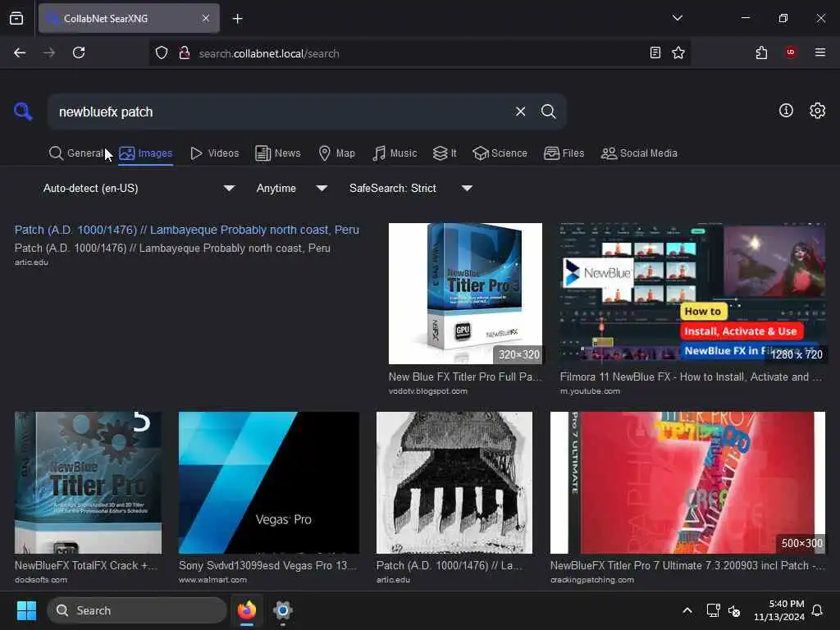The width and height of the screenshot is (840, 630).
Task: Open the notifications bell icon
Action: click(x=817, y=610)
